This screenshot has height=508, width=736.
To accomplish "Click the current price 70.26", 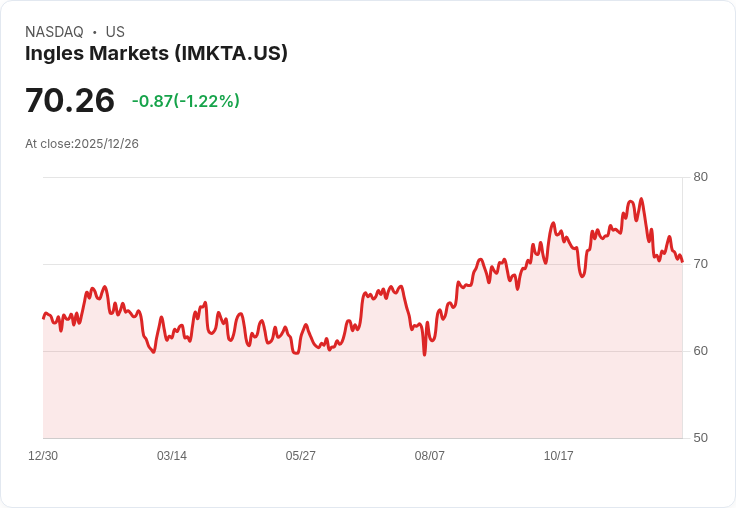I will pyautogui.click(x=70, y=100).
